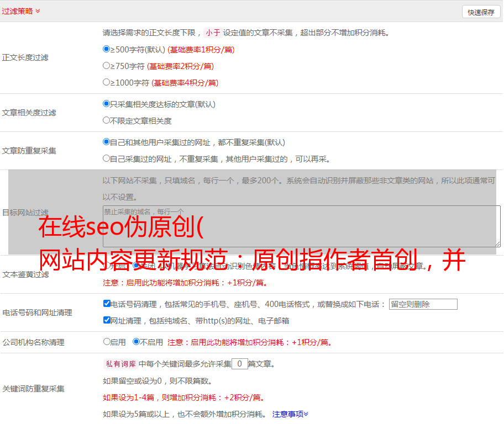Click the 文章防重复采集 row label
This screenshot has height=424, width=504.
click(x=29, y=151)
